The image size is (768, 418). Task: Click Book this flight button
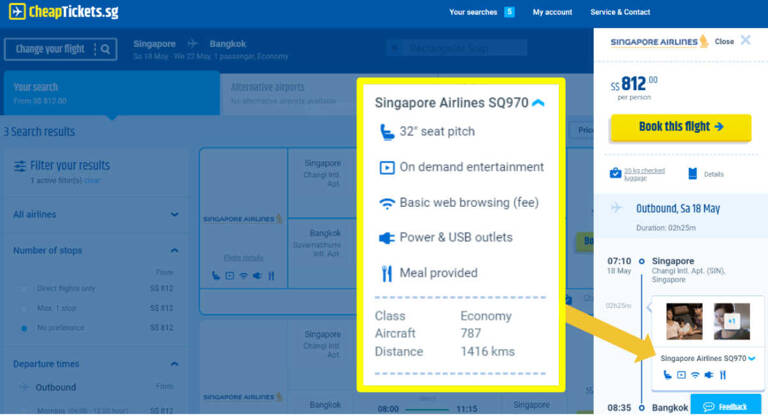point(681,127)
